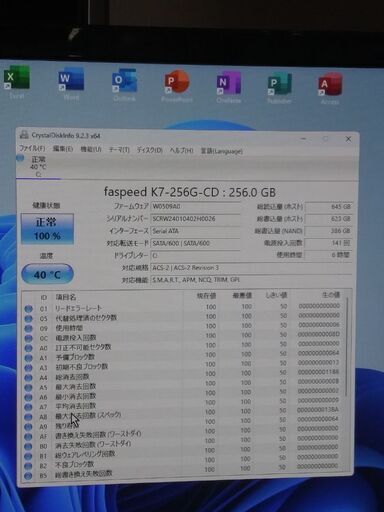The width and height of the screenshot is (384, 512).
Task: Open the ディスク(D) menu
Action: (x=150, y=150)
